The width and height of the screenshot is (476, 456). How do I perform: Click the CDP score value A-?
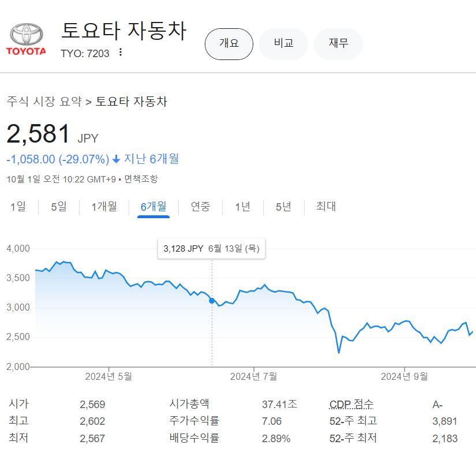pyautogui.click(x=437, y=405)
